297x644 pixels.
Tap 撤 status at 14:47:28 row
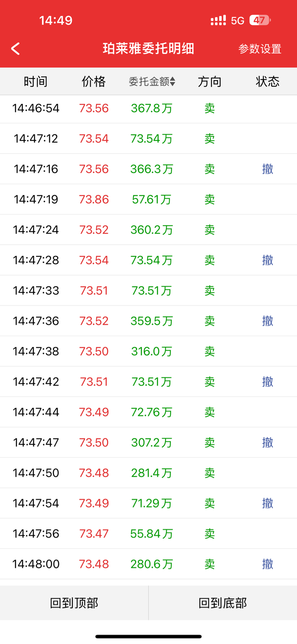268,260
